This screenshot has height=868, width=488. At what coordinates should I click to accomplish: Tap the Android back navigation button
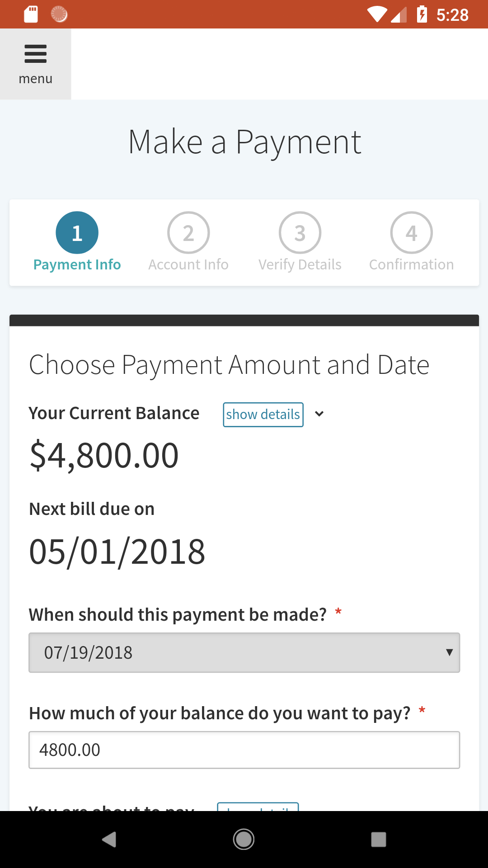tap(109, 840)
